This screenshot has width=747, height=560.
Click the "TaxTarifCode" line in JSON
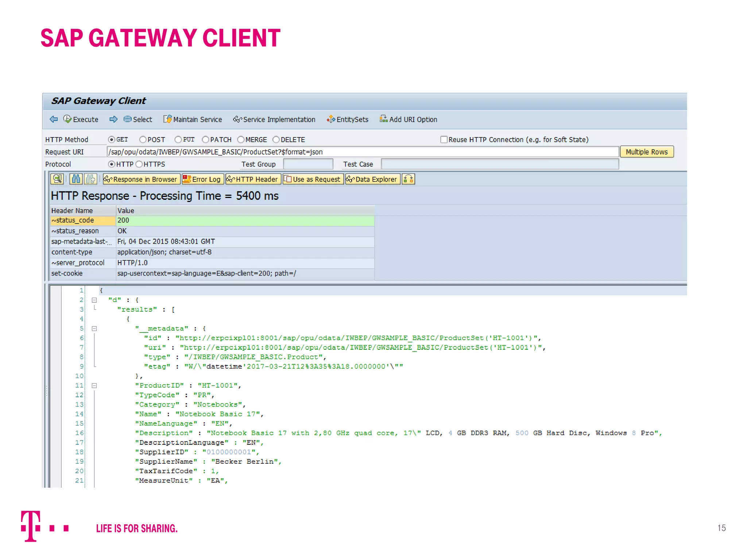click(x=177, y=471)
